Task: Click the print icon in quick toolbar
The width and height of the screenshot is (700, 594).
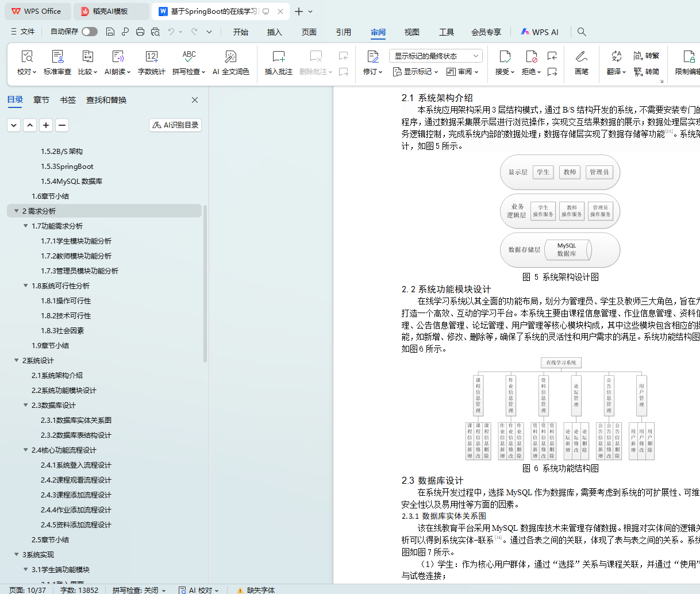Action: 140,32
